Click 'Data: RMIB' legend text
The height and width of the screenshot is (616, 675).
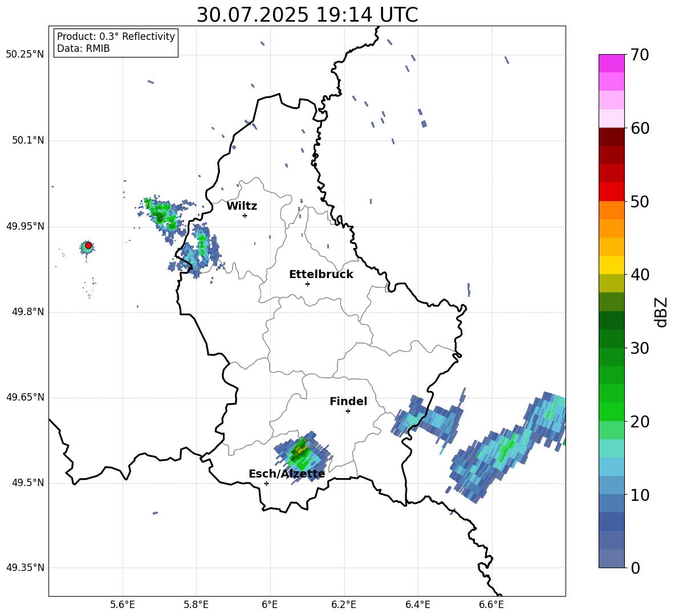click(x=83, y=48)
